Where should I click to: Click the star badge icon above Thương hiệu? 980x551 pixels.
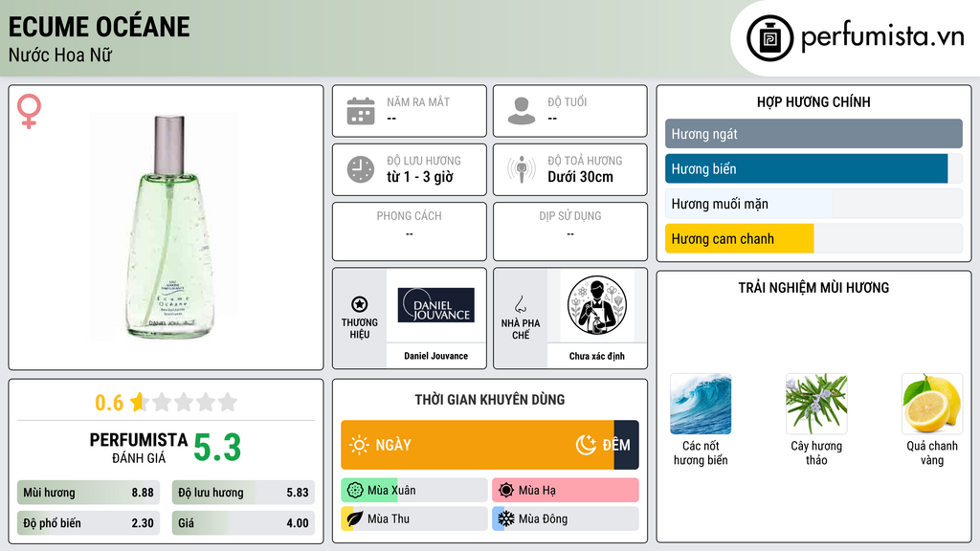click(360, 304)
